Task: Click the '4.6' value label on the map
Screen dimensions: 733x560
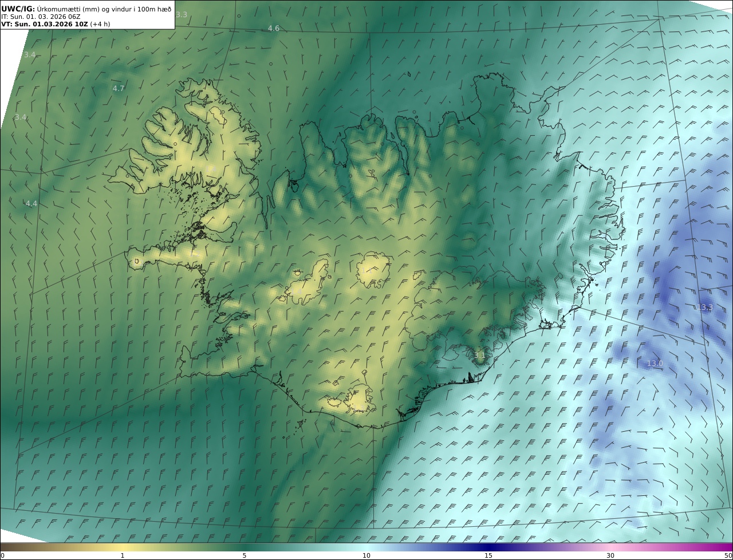Action: click(x=274, y=28)
